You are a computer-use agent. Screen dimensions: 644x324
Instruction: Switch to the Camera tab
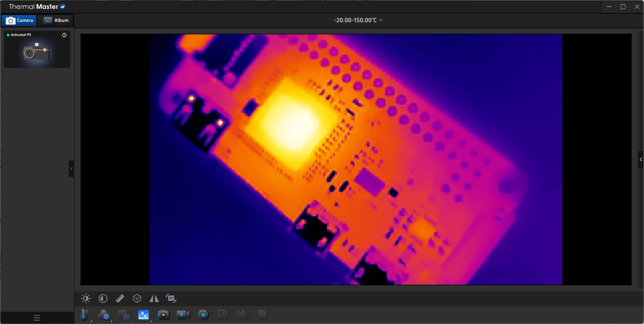point(19,20)
